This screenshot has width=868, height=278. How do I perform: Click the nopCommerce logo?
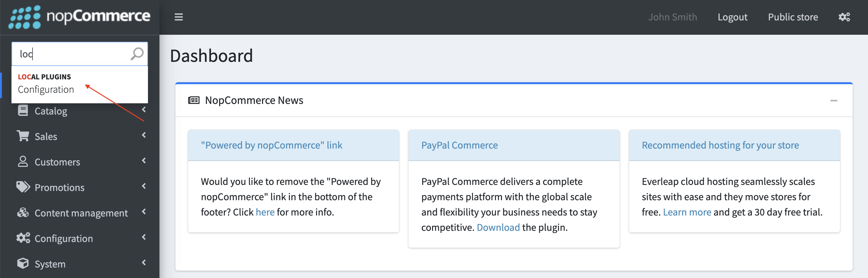[x=79, y=17]
